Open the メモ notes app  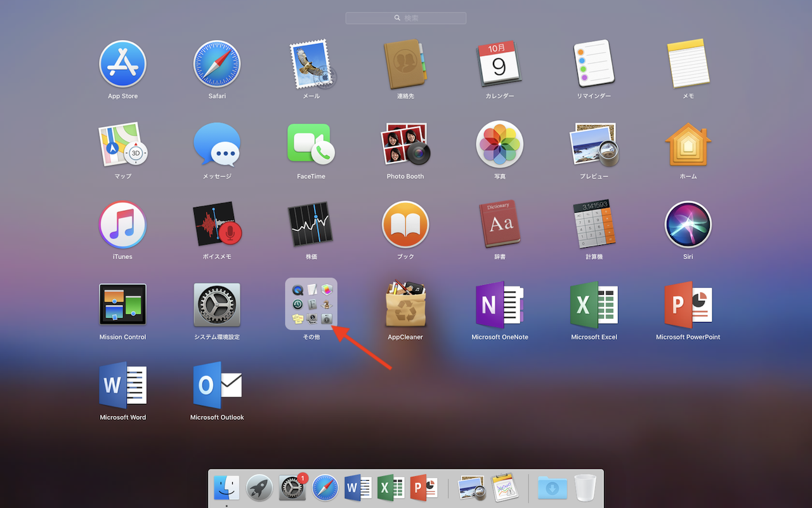pos(688,63)
